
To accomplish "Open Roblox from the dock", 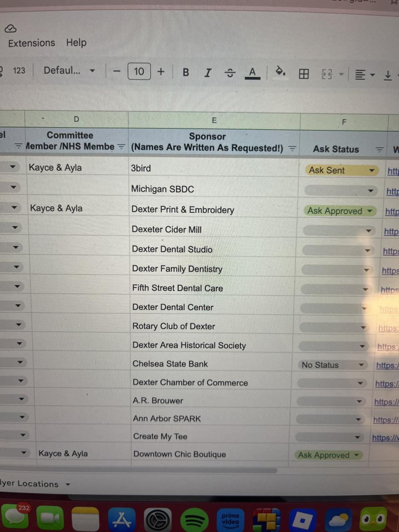I will [303, 520].
